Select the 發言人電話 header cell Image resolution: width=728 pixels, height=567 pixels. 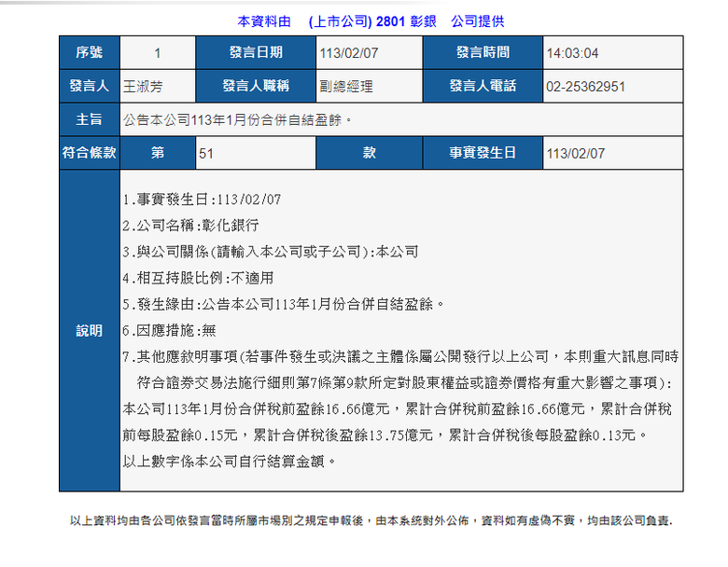483,86
